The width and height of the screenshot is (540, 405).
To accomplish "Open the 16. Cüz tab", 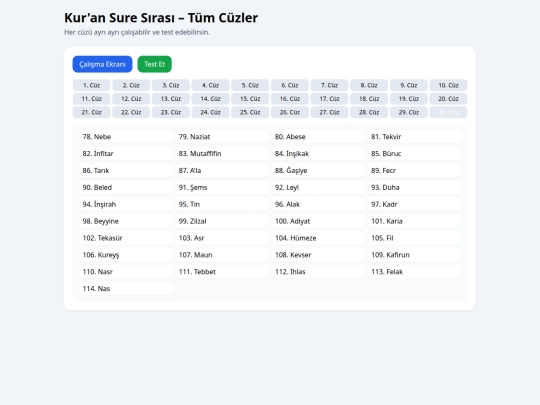I will pyautogui.click(x=290, y=99).
